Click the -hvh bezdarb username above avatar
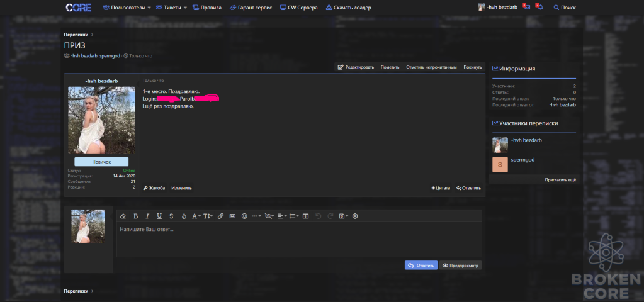Image resolution: width=644 pixels, height=302 pixels. coord(101,81)
